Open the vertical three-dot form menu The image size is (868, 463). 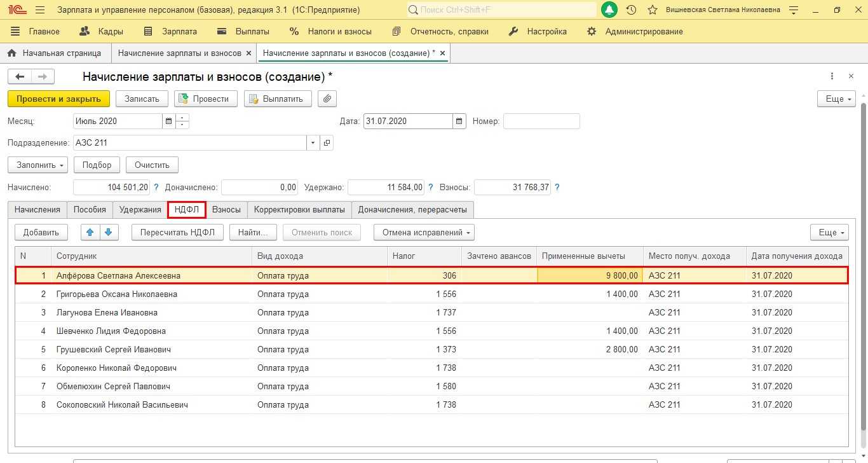832,76
